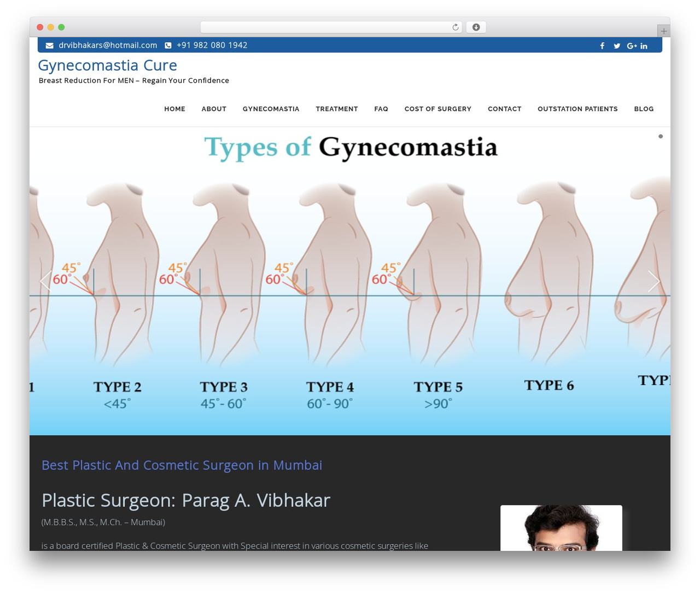Click the browser download button
The width and height of the screenshot is (700, 593).
pyautogui.click(x=476, y=27)
